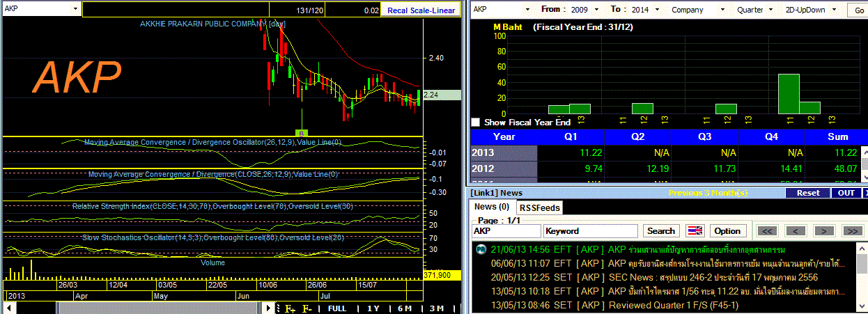The height and width of the screenshot is (314, 868).
Task: Select the 1Y chart range
Action: click(x=373, y=308)
